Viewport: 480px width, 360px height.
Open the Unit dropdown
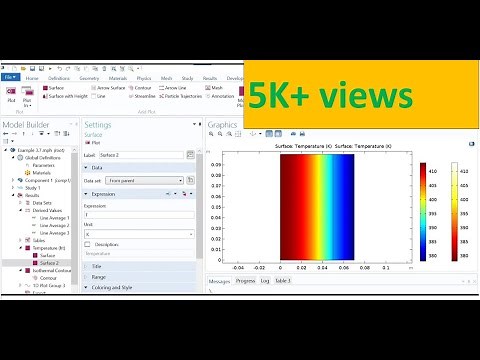pos(139,235)
